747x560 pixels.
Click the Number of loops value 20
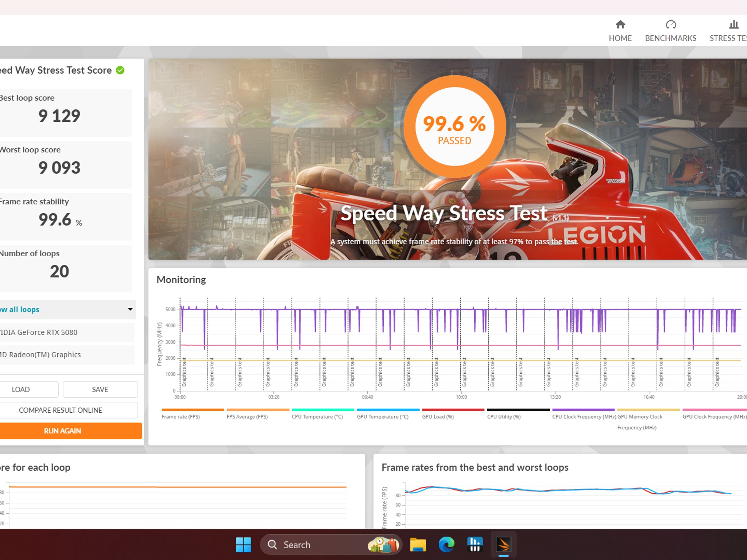tap(59, 272)
